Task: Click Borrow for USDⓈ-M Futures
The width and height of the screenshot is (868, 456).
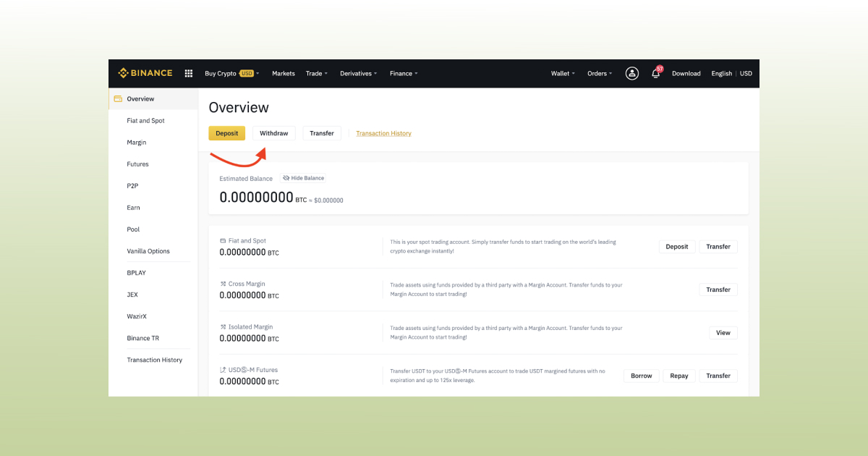Action: 641,376
